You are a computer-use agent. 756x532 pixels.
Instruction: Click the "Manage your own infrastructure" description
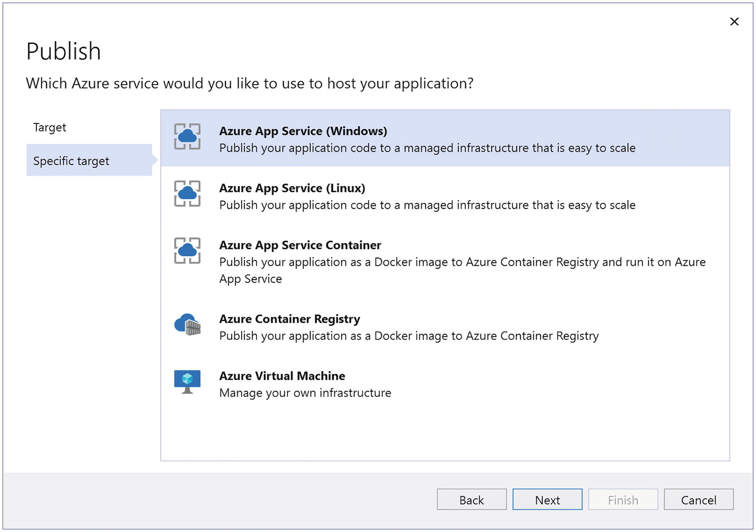pos(305,393)
